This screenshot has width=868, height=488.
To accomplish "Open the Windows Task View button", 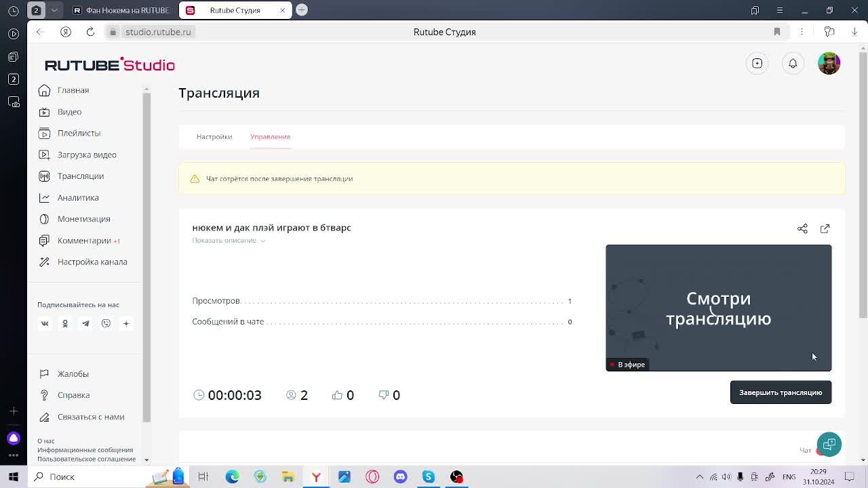I will (203, 476).
